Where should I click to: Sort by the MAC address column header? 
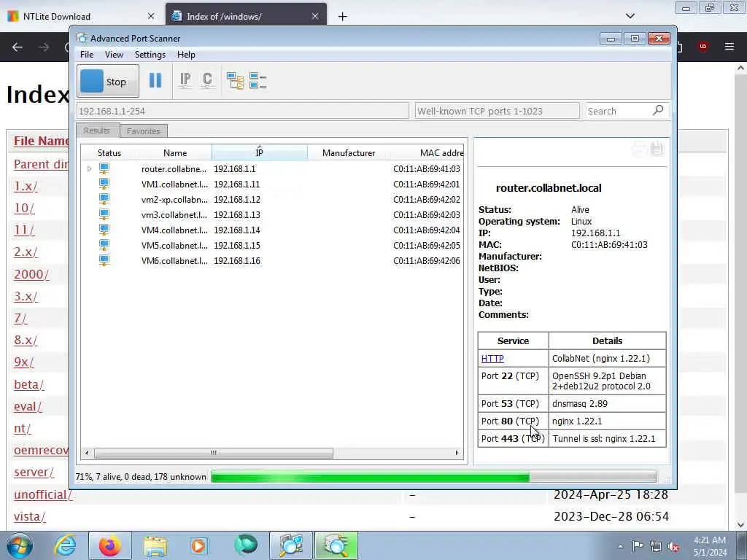(427, 153)
